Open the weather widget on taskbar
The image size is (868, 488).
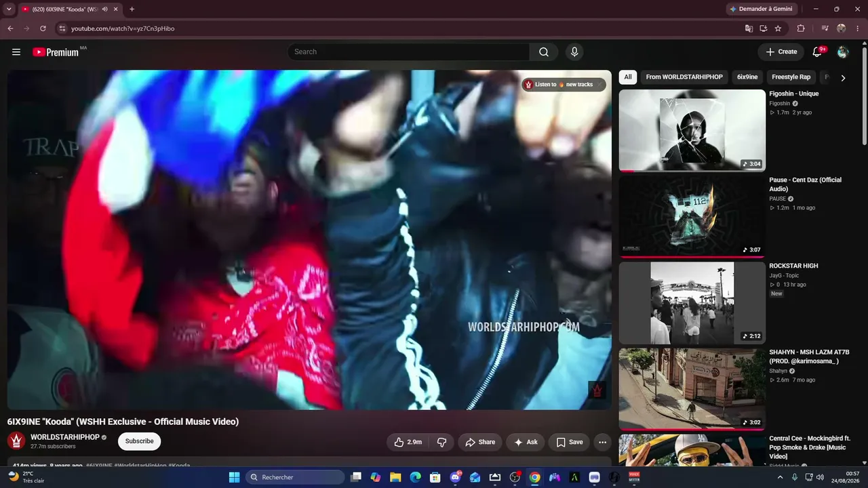26,477
